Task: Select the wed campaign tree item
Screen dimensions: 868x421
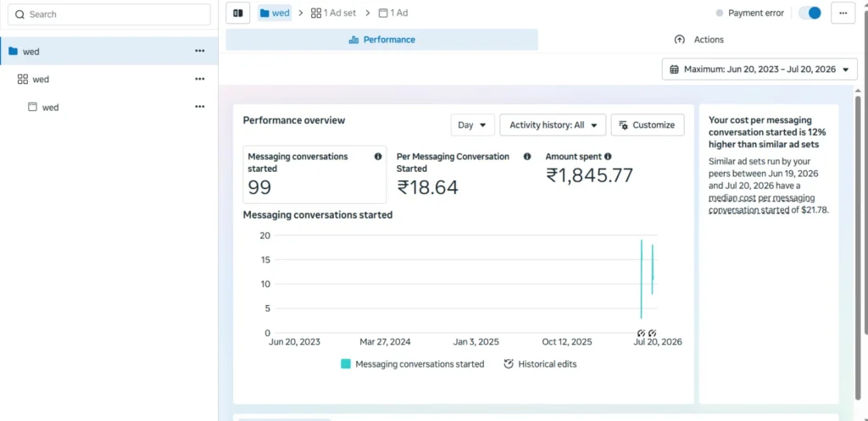Action: (109, 51)
